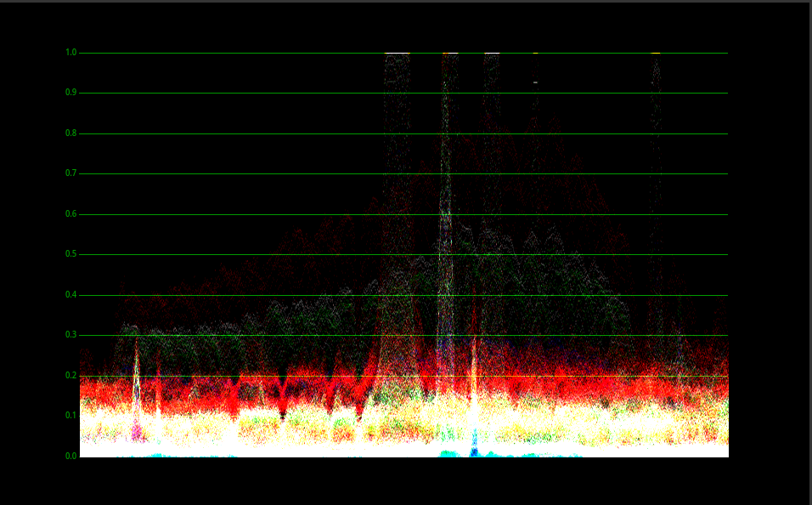Click the green 0.6 reference line
The height and width of the screenshot is (505, 812).
(x=255, y=214)
